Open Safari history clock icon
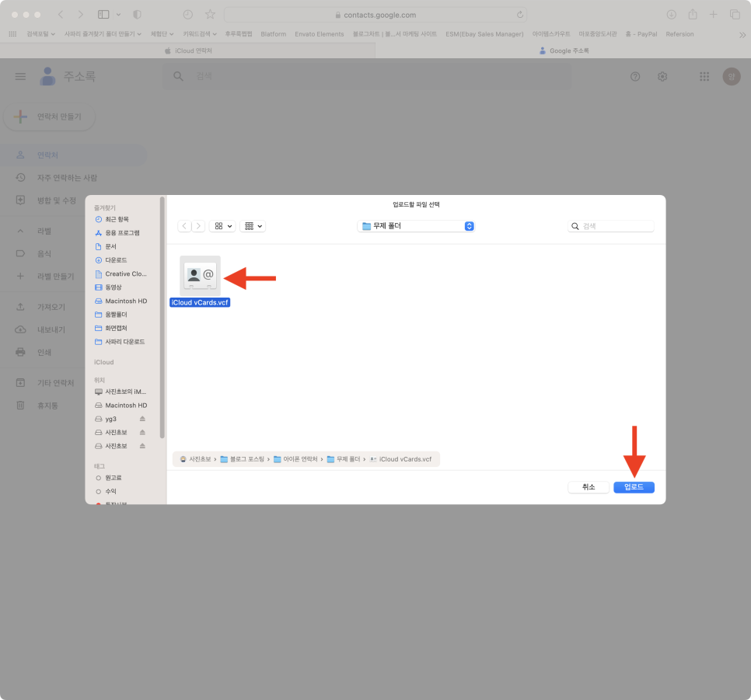 point(188,15)
